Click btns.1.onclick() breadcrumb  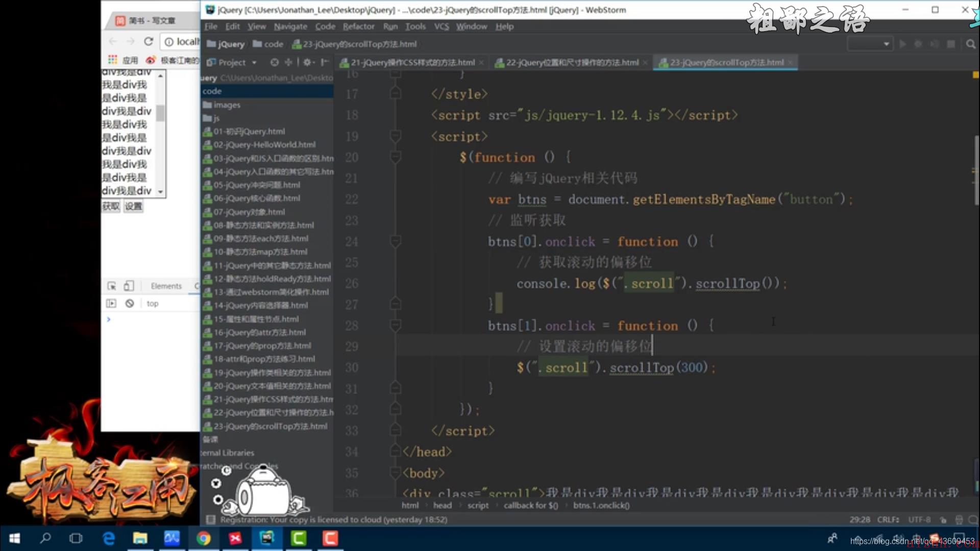point(601,505)
